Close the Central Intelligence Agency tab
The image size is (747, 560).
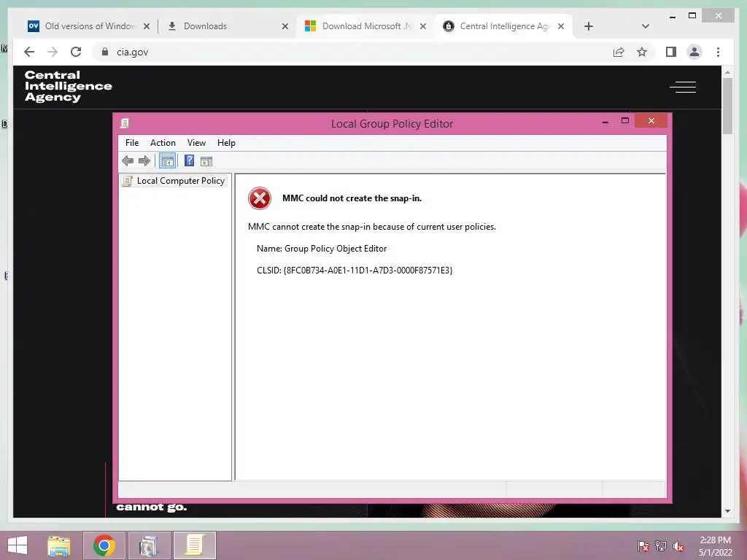coord(561,26)
